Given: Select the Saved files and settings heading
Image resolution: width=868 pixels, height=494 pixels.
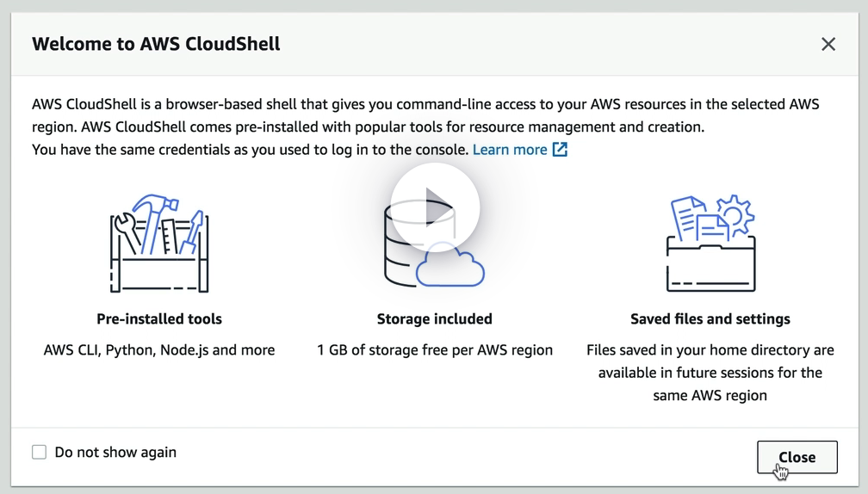Looking at the screenshot, I should [710, 318].
